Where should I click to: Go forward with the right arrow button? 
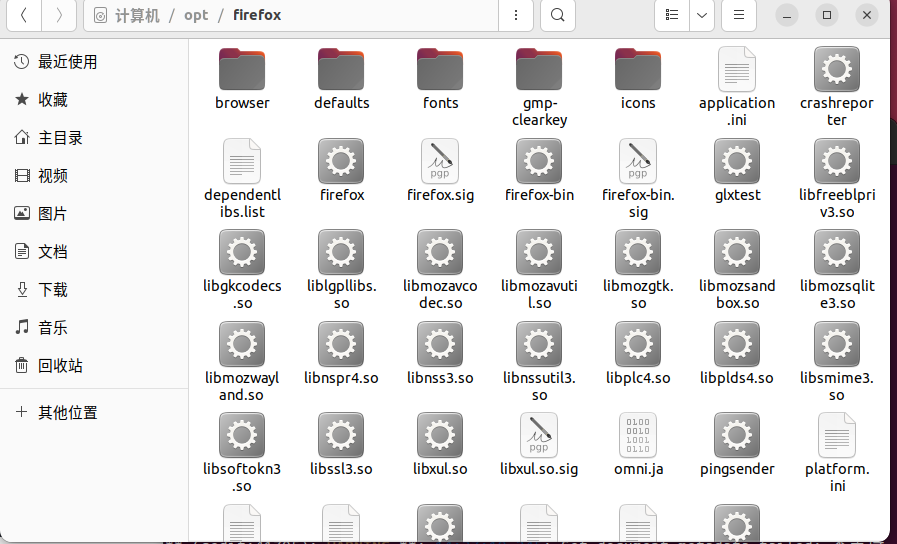click(x=59, y=15)
